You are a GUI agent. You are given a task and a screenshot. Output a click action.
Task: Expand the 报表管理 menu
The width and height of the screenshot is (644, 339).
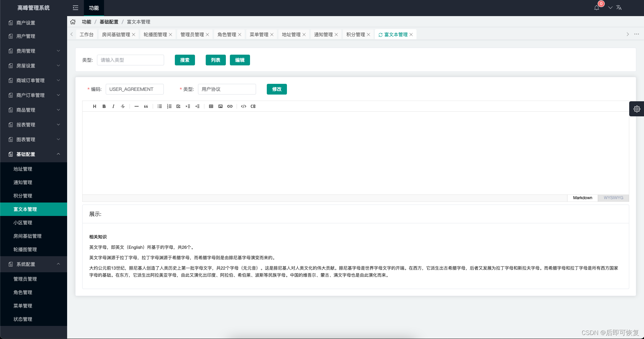click(x=34, y=125)
